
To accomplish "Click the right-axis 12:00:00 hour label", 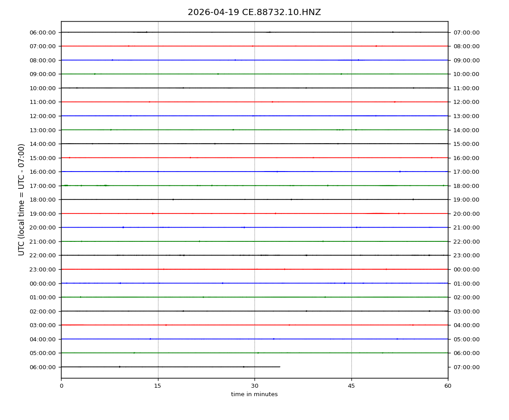I will [x=466, y=102].
